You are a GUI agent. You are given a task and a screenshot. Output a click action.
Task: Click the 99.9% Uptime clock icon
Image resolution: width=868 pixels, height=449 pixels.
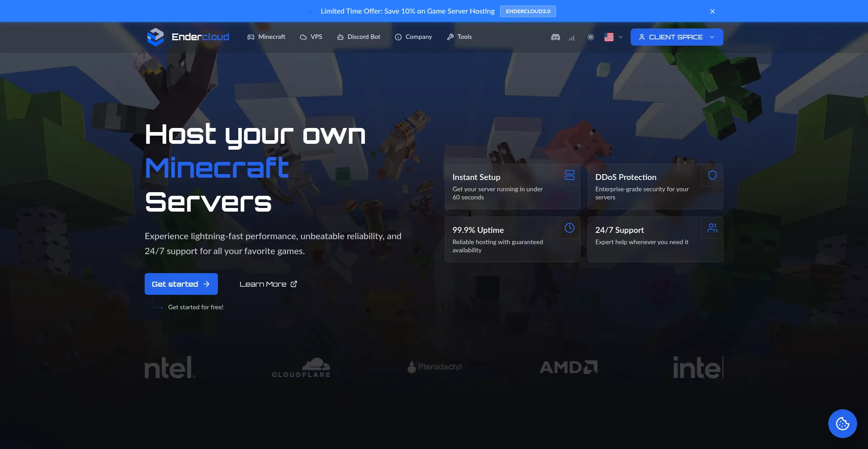[x=570, y=228]
